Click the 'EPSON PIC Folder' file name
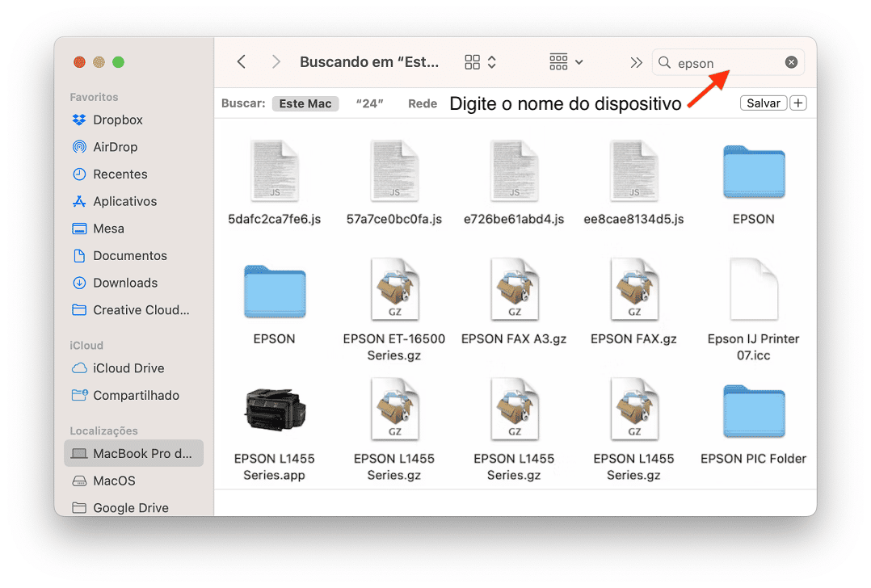This screenshot has width=871, height=588. 753,459
